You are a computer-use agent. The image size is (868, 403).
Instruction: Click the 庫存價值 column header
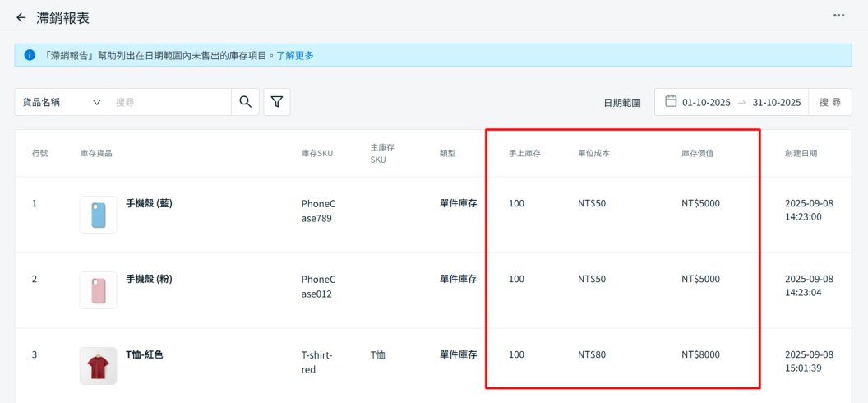(697, 154)
